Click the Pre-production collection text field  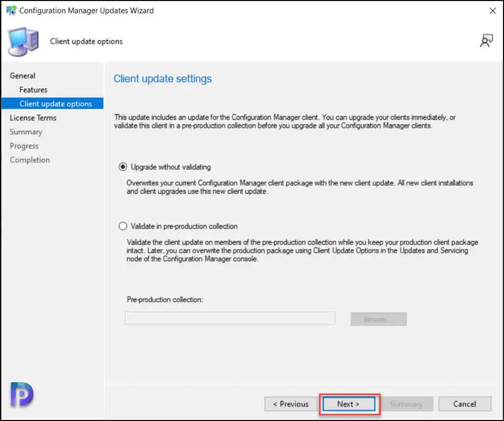point(230,319)
